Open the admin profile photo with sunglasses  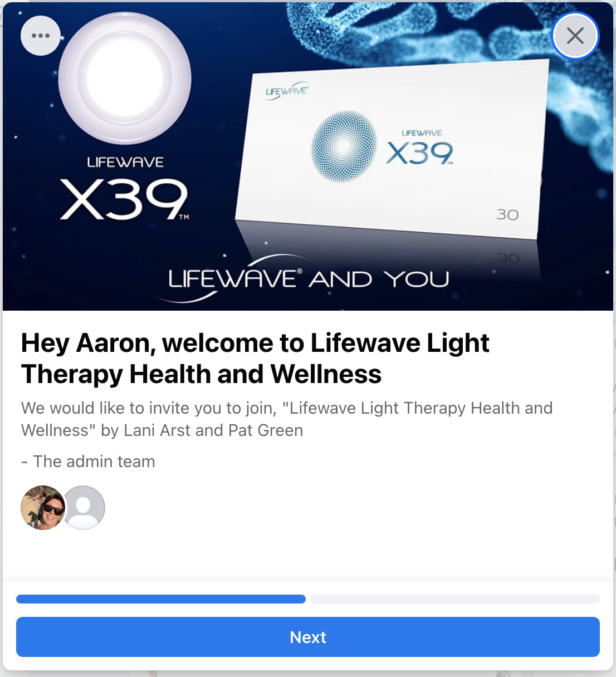(43, 508)
